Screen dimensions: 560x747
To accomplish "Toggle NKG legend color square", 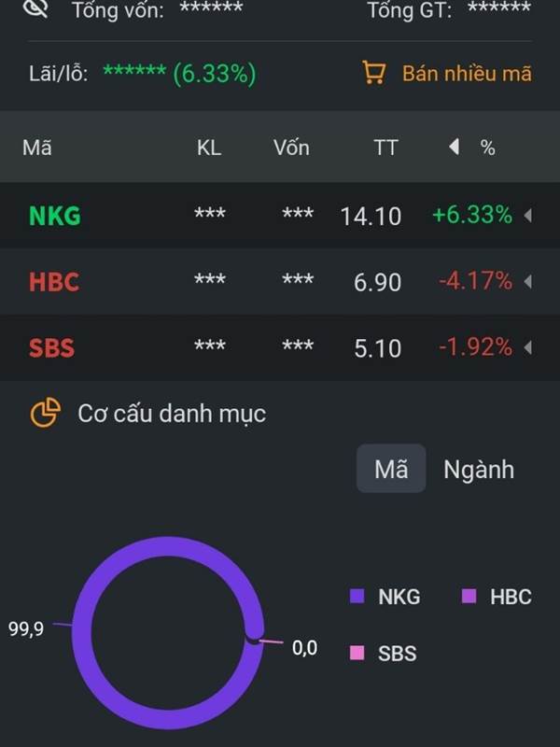I will [357, 596].
